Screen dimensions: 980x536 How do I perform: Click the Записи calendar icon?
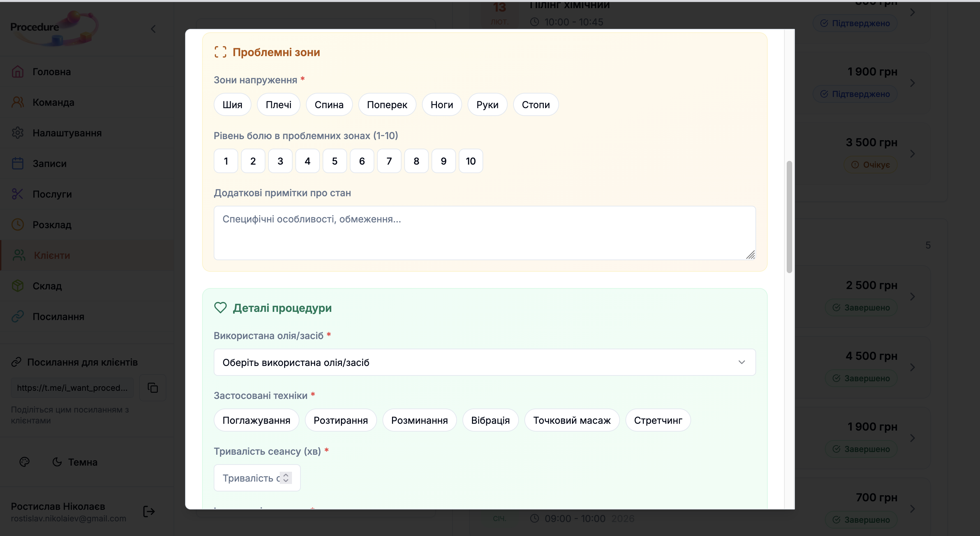pos(17,164)
